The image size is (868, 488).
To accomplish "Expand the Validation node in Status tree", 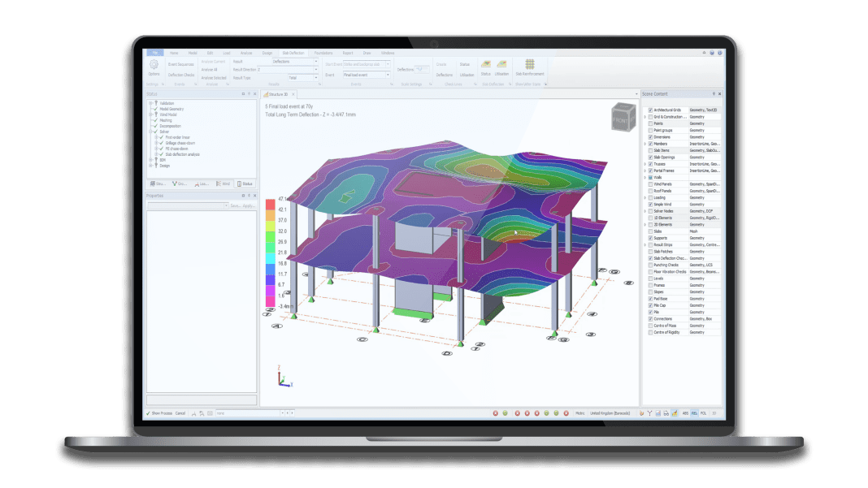I will [150, 103].
